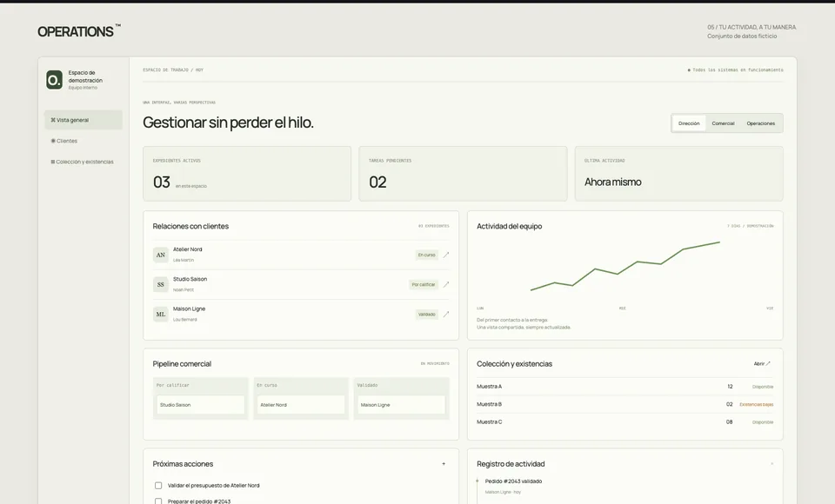Click the Validado status badge
Viewport: 835px width, 504px height.
(x=426, y=315)
